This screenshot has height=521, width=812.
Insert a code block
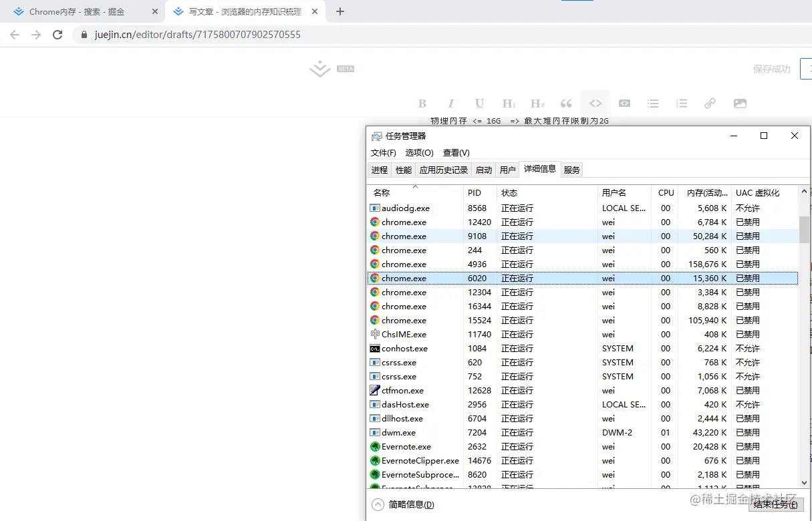coord(624,104)
